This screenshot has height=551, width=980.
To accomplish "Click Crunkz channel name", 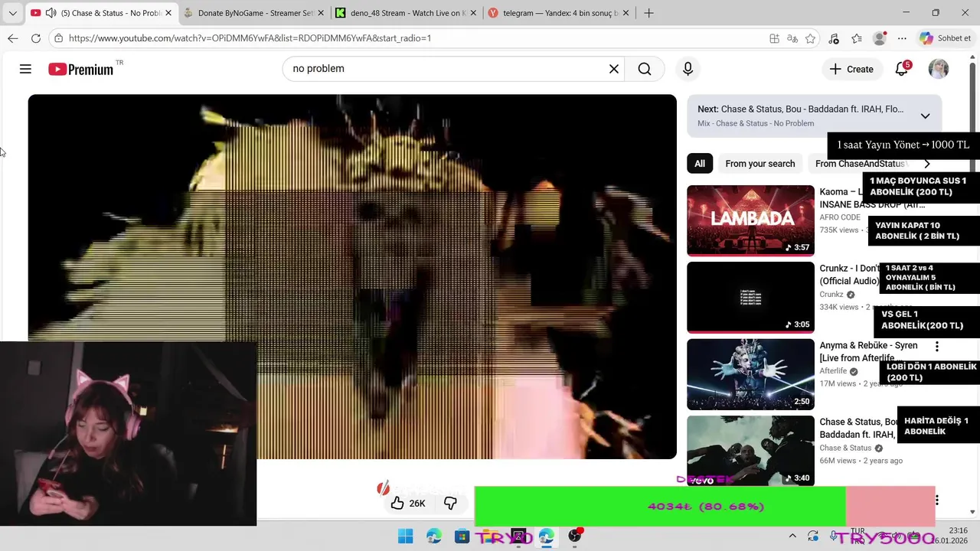I will (x=831, y=295).
